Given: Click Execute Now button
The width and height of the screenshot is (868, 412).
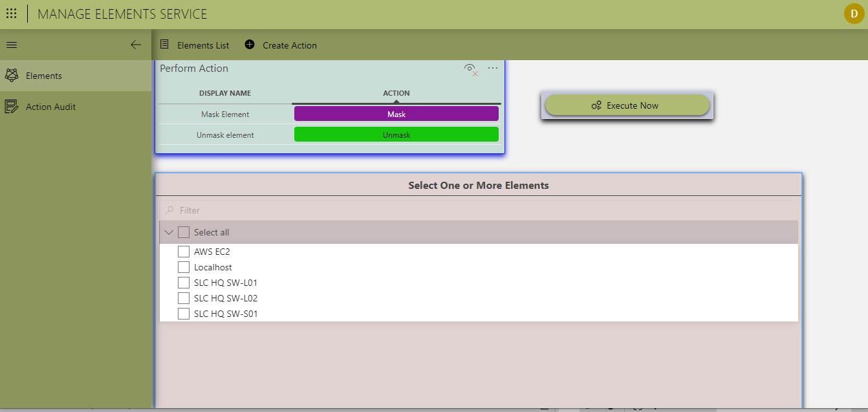Looking at the screenshot, I should 627,105.
